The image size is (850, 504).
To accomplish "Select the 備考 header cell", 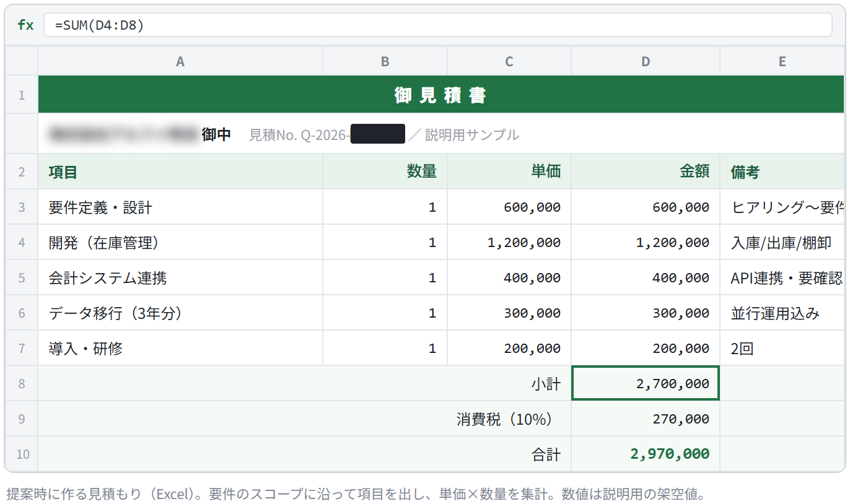I will point(782,172).
